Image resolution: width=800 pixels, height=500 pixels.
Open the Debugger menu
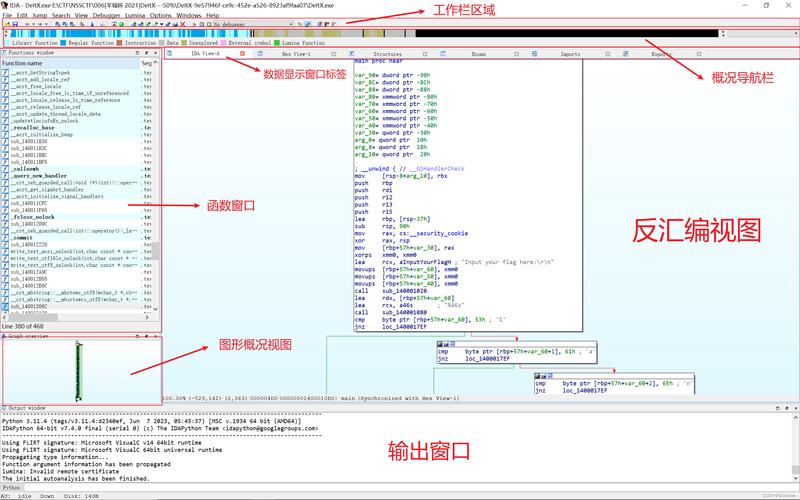click(x=106, y=15)
